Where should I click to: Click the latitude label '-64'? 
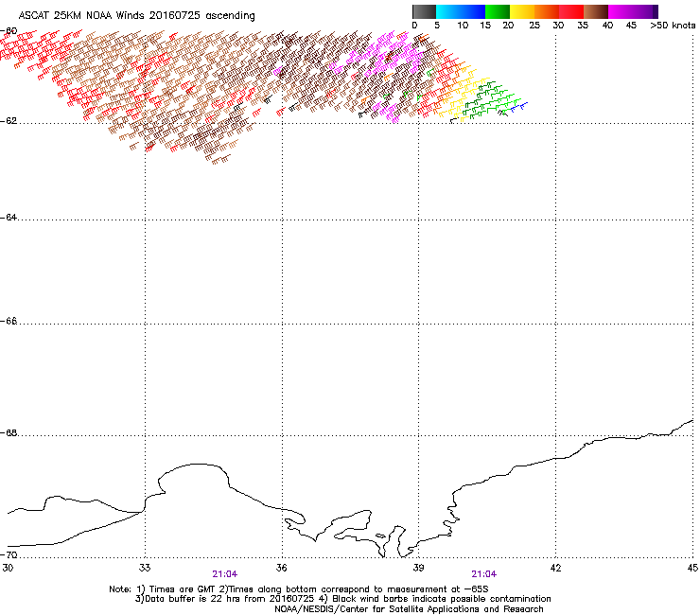click(9, 218)
